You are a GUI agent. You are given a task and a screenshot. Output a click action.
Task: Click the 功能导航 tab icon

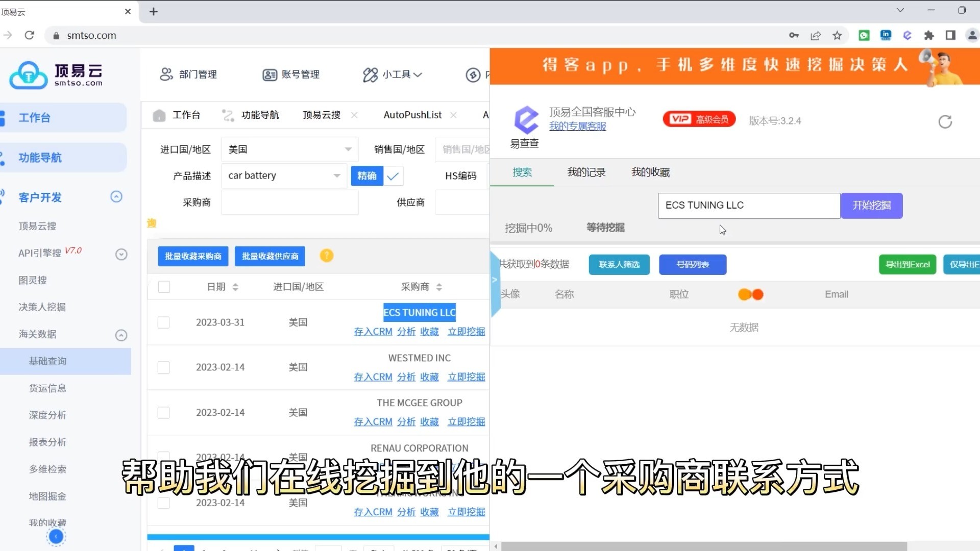click(228, 115)
